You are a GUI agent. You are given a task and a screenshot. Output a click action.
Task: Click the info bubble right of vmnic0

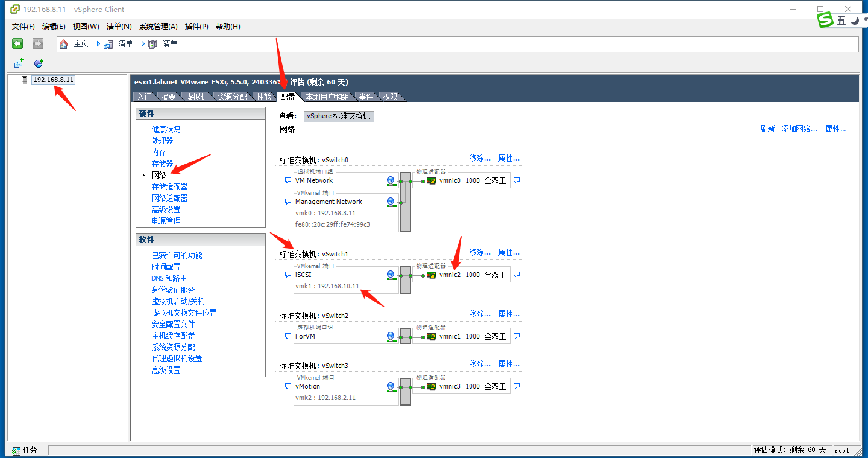tap(516, 180)
